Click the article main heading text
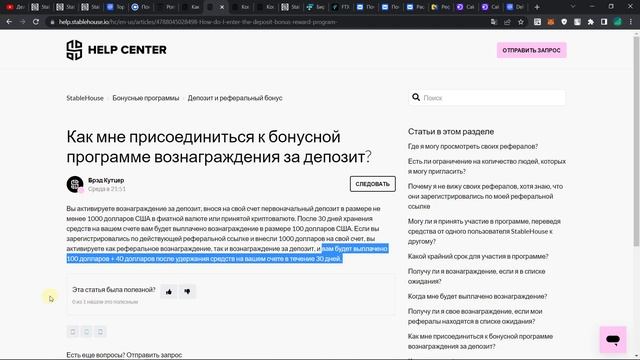Screen dimensions: 640x360 (x=219, y=147)
